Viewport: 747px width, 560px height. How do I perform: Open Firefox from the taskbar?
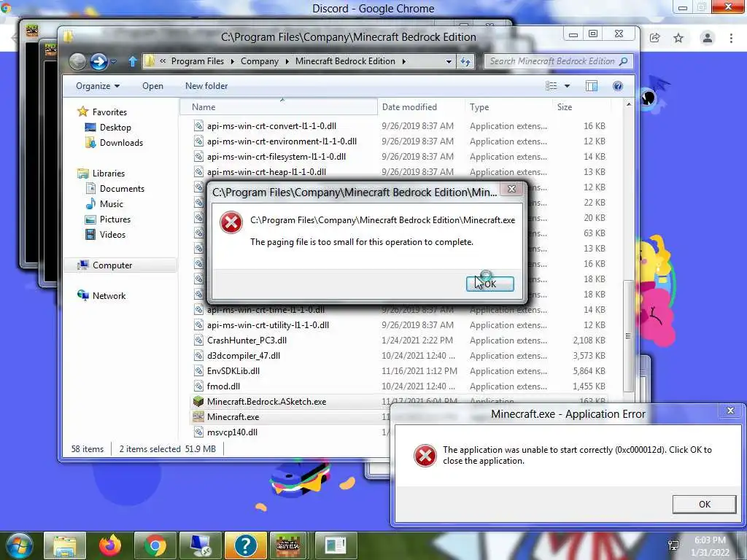pos(110,545)
